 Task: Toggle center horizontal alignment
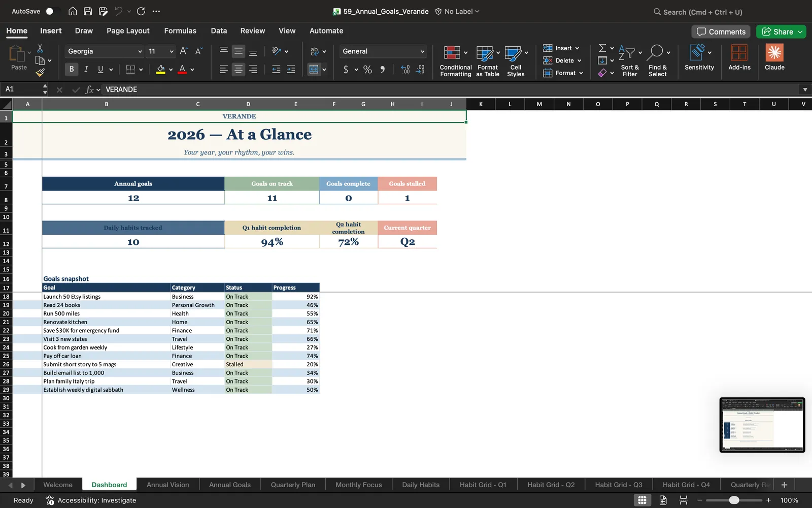click(x=238, y=70)
